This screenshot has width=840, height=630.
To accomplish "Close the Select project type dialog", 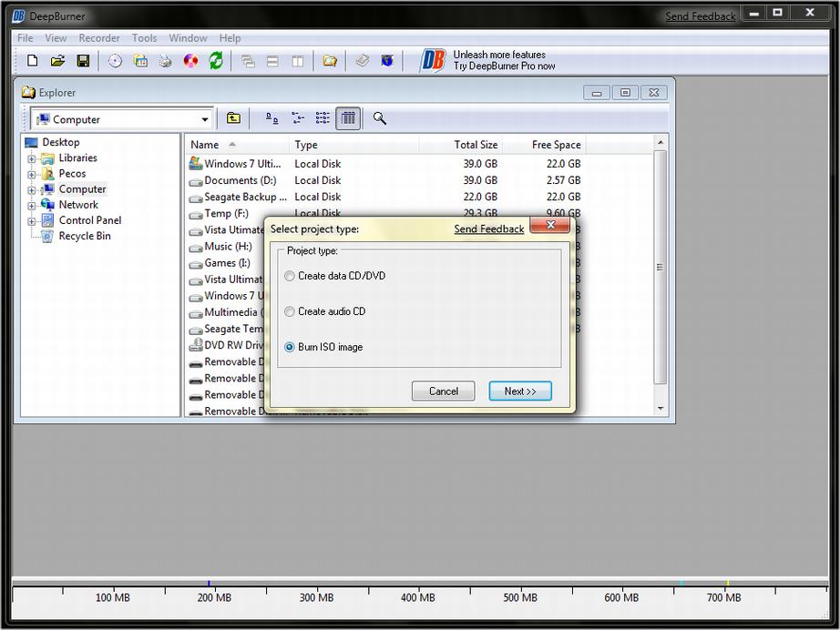I will pyautogui.click(x=550, y=225).
